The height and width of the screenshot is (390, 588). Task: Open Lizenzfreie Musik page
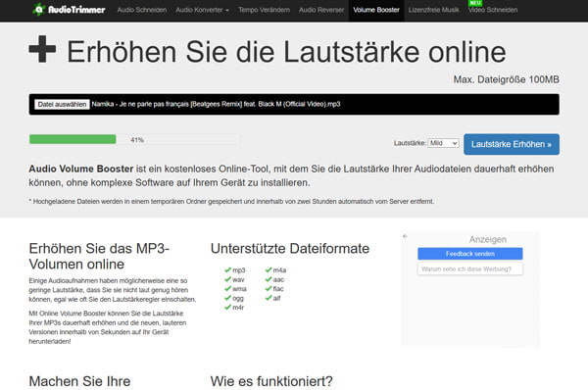433,10
